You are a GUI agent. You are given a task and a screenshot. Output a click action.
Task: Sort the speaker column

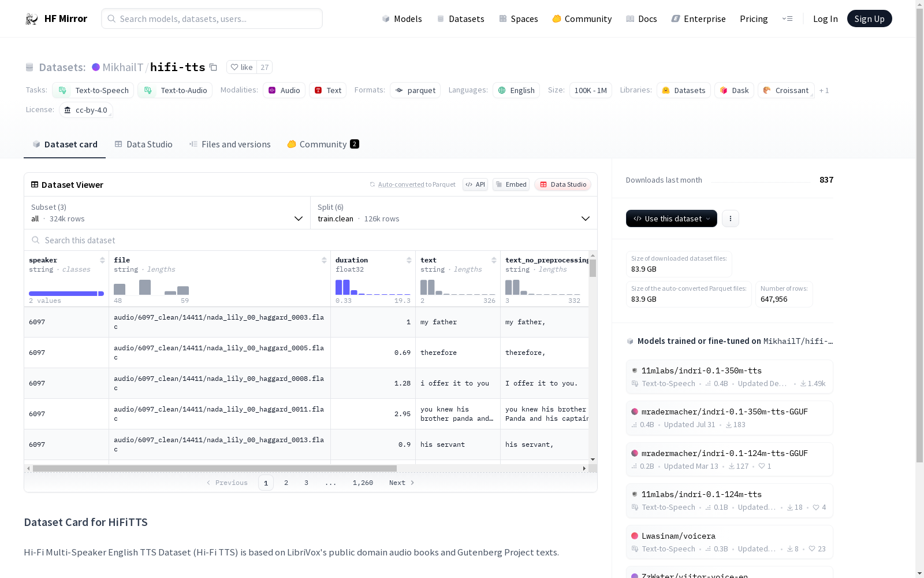[x=102, y=260]
